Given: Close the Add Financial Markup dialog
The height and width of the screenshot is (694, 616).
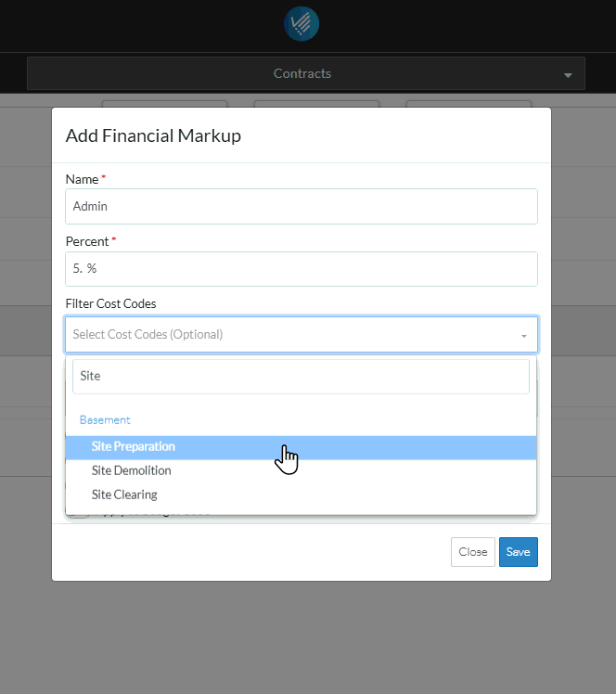Looking at the screenshot, I should pos(472,552).
